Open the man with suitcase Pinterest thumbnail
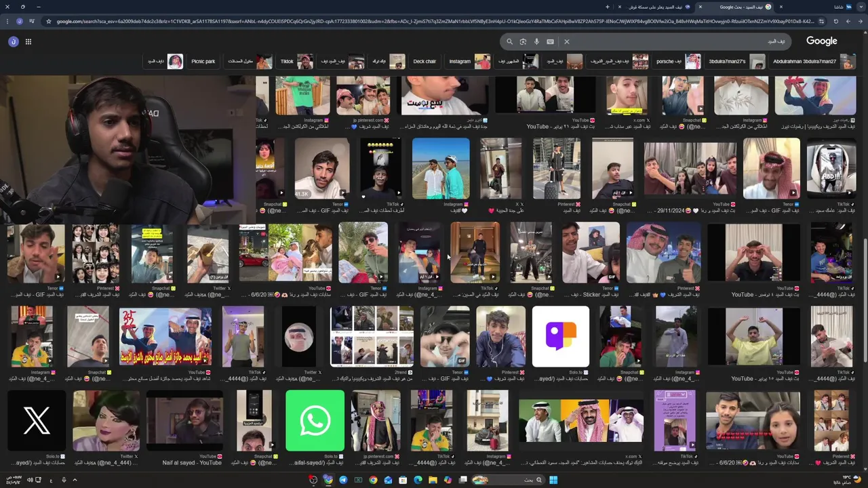 click(x=556, y=169)
